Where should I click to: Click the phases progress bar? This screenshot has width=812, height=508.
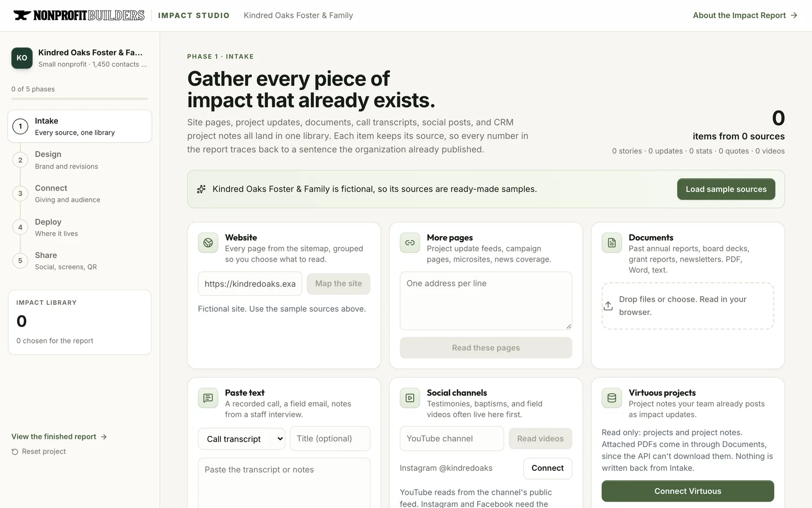(x=80, y=99)
